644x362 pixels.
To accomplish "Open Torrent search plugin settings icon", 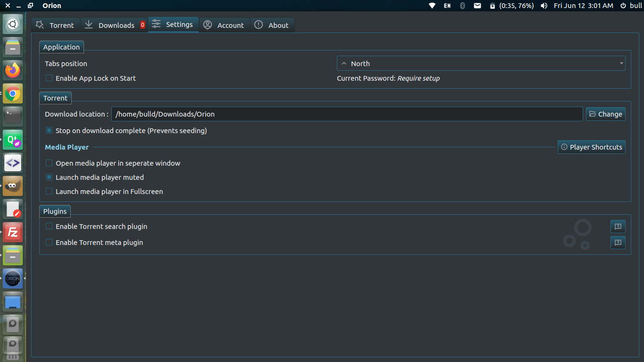I will click(618, 227).
